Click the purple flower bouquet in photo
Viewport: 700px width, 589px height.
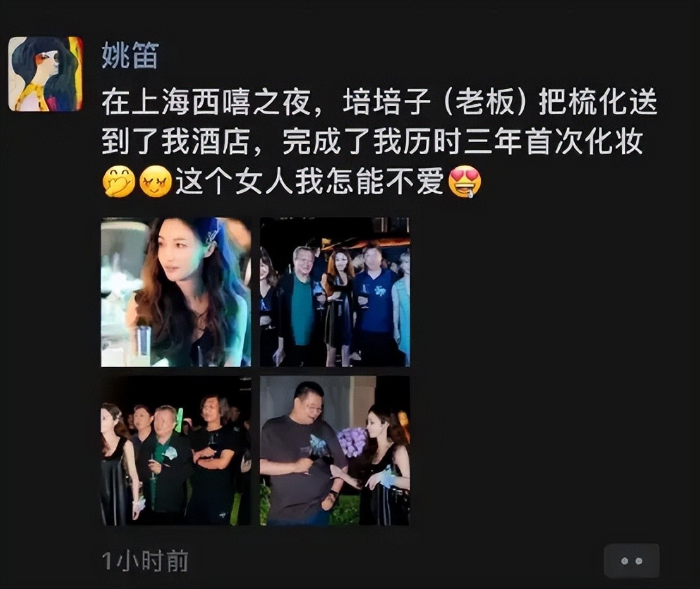pyautogui.click(x=353, y=441)
